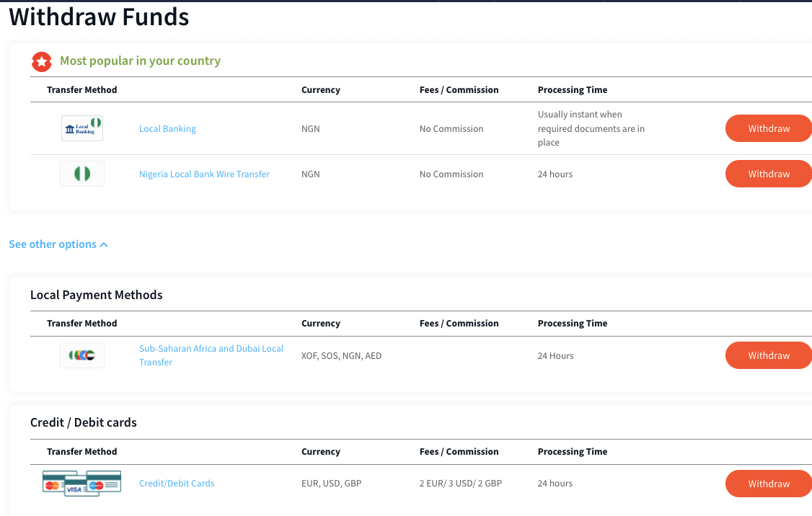Open Sub-Saharan Africa and Dubai Local Transfer link
Image resolution: width=812 pixels, height=516 pixels.
click(211, 355)
